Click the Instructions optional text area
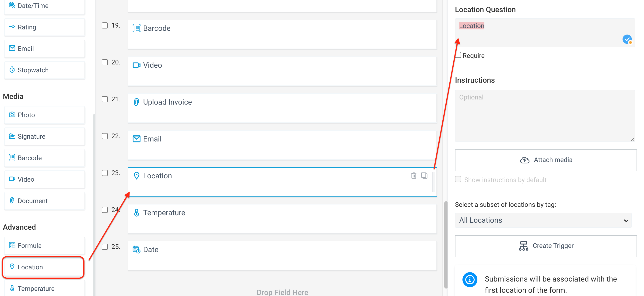 [545, 116]
